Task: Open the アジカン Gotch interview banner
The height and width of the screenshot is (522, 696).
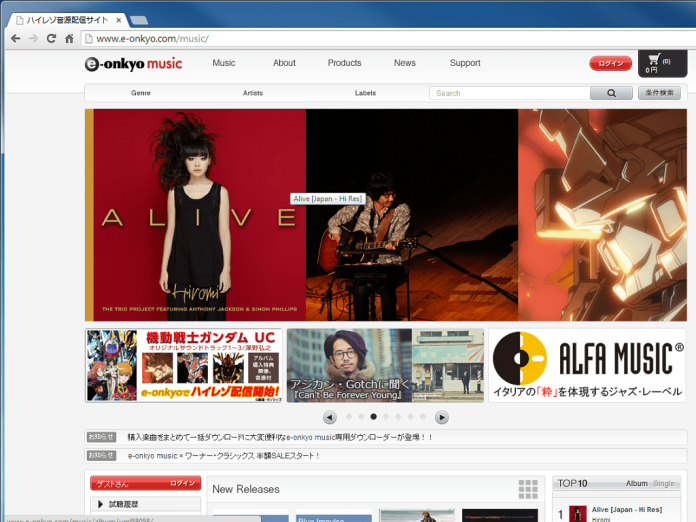Action: click(x=385, y=366)
